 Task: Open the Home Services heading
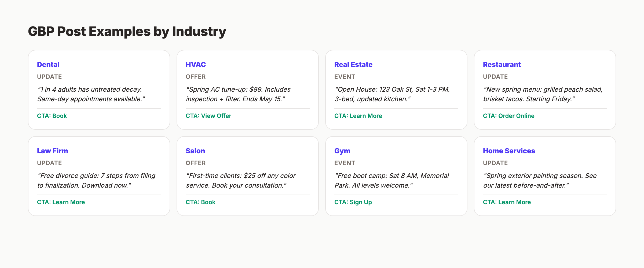(509, 151)
